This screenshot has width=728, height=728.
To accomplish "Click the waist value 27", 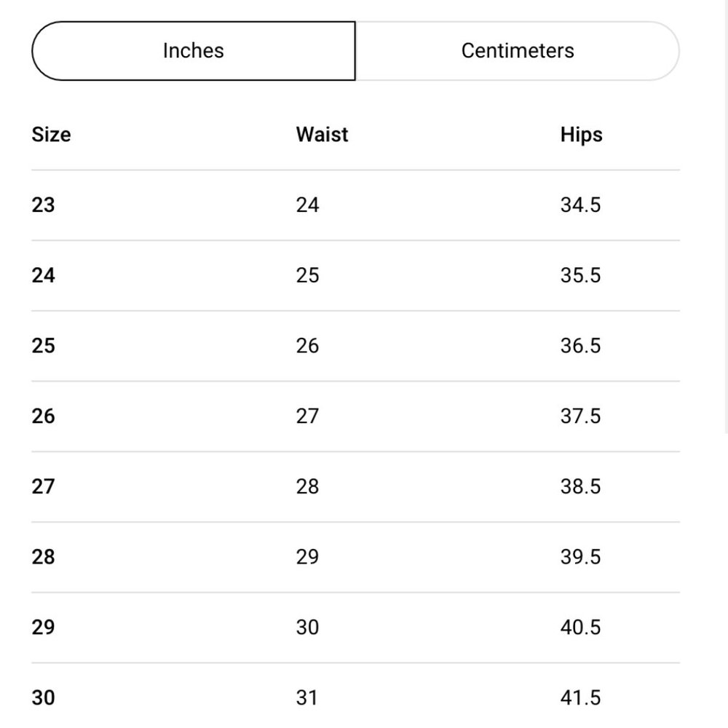I will point(307,416).
